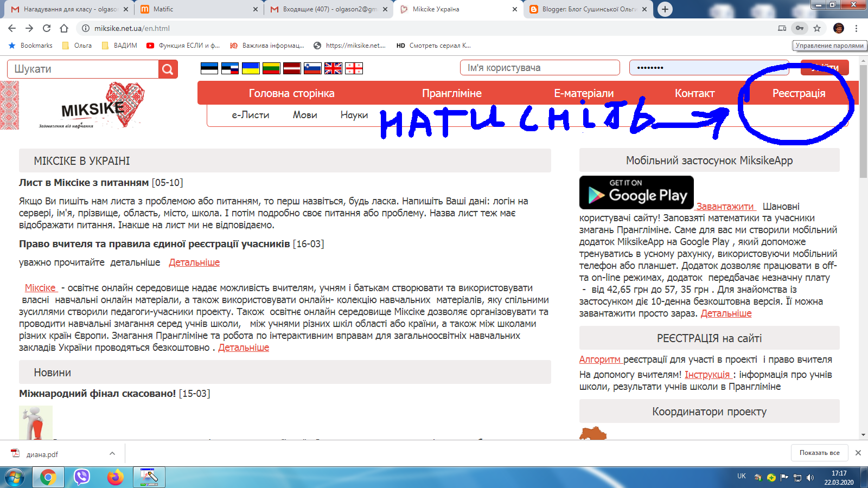868x488 pixels.
Task: Open ВАДИМ bookmarks folder
Action: coord(119,46)
